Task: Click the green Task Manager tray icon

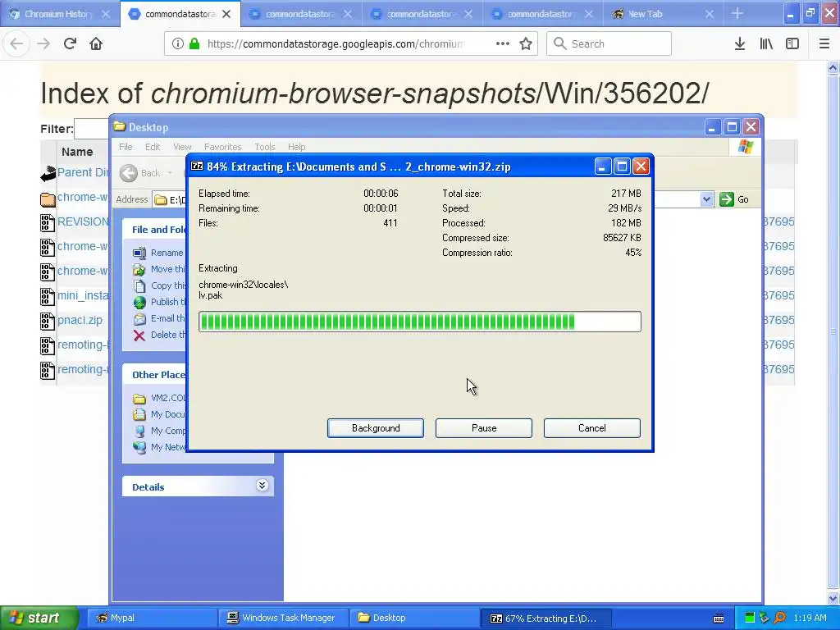Action: tap(750, 618)
